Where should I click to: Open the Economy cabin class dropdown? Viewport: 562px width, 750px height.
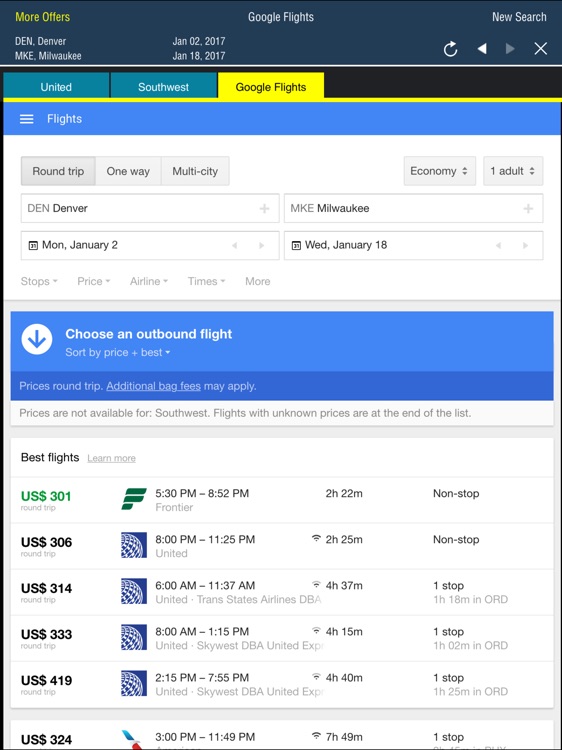[440, 171]
